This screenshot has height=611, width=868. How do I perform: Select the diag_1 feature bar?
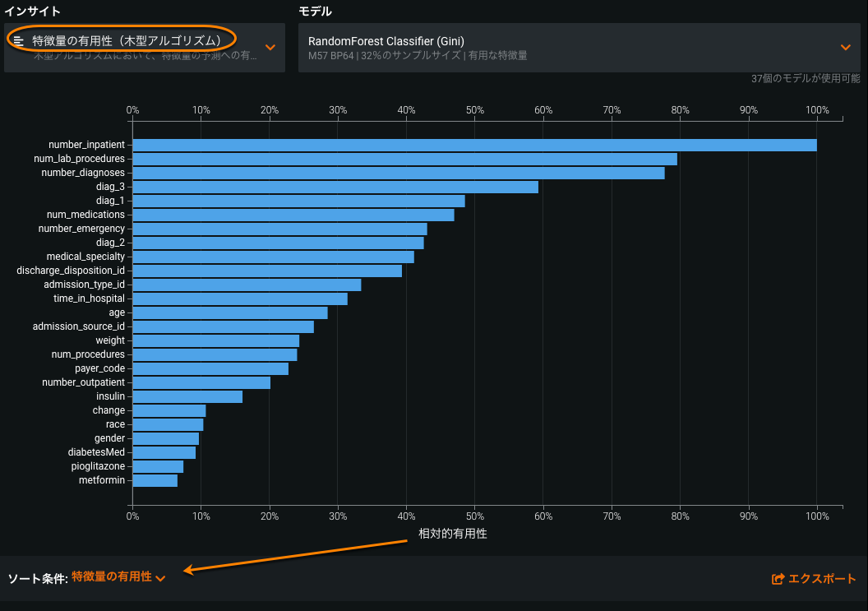(x=298, y=201)
